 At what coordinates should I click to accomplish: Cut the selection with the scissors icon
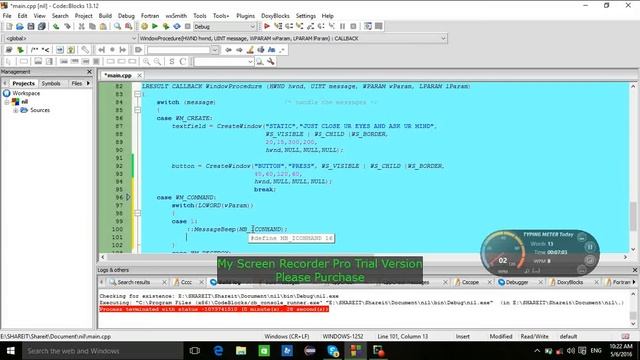pos(81,27)
